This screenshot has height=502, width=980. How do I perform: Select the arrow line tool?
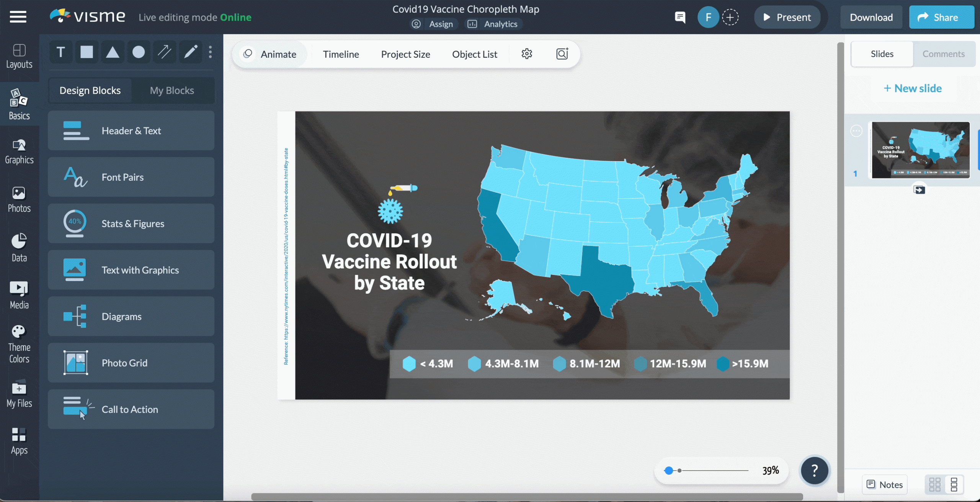pyautogui.click(x=165, y=52)
